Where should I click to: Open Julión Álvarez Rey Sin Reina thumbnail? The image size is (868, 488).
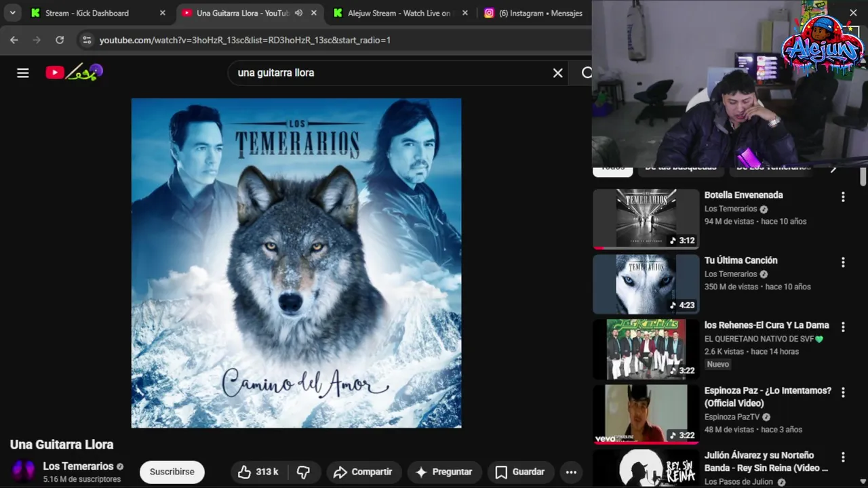[x=646, y=468]
